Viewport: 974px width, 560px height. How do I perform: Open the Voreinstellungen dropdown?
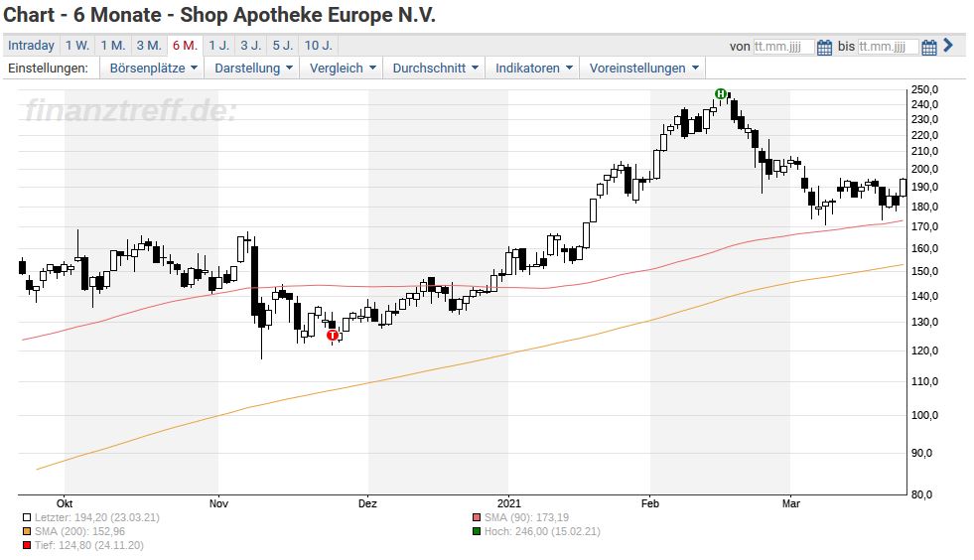pos(643,68)
